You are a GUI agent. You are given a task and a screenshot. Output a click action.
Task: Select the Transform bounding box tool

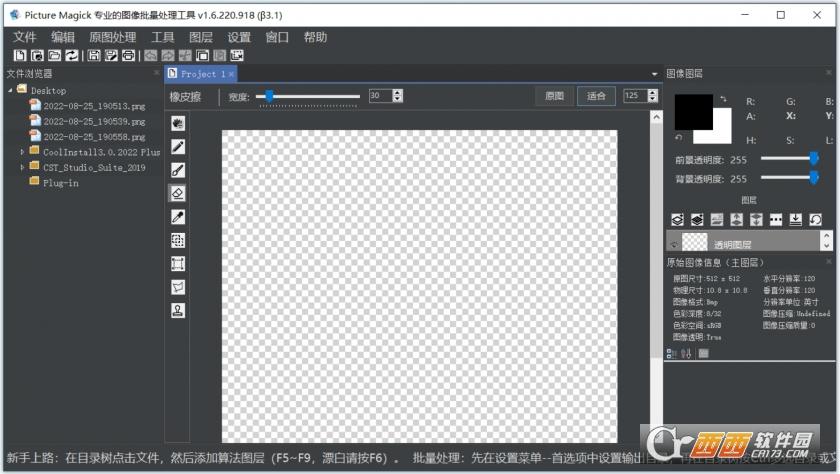tap(178, 264)
